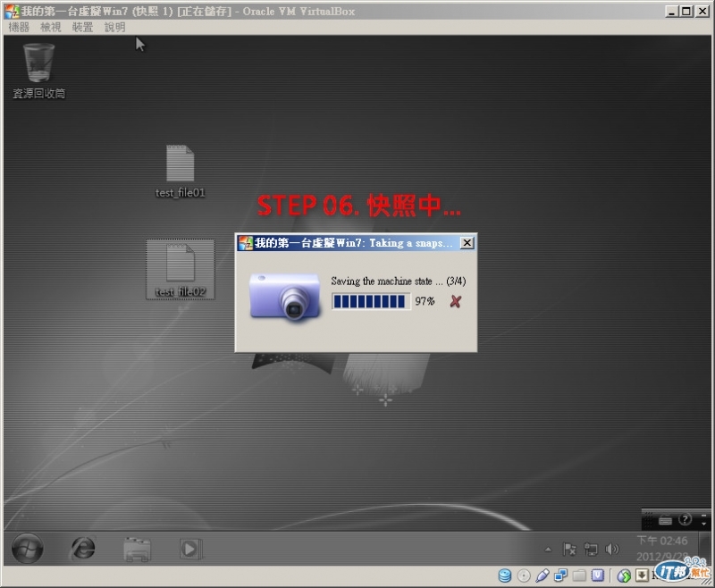The width and height of the screenshot is (715, 588).
Task: Open the Windows Start menu orb
Action: tap(28, 549)
